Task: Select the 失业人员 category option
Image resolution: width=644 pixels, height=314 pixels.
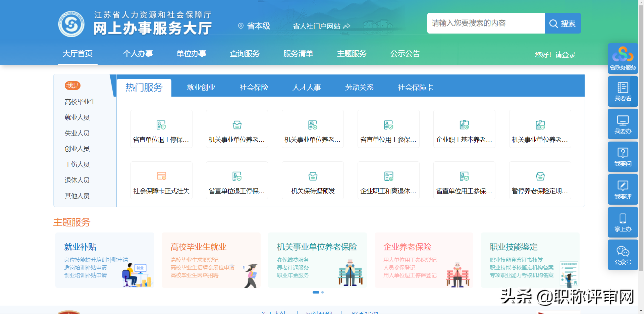Action: point(77,133)
